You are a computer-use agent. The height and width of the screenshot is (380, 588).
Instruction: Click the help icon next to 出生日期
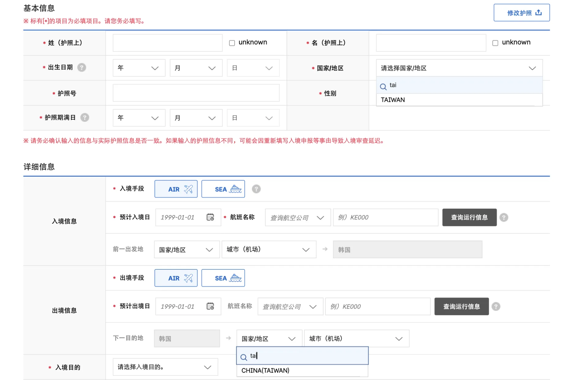(x=81, y=68)
